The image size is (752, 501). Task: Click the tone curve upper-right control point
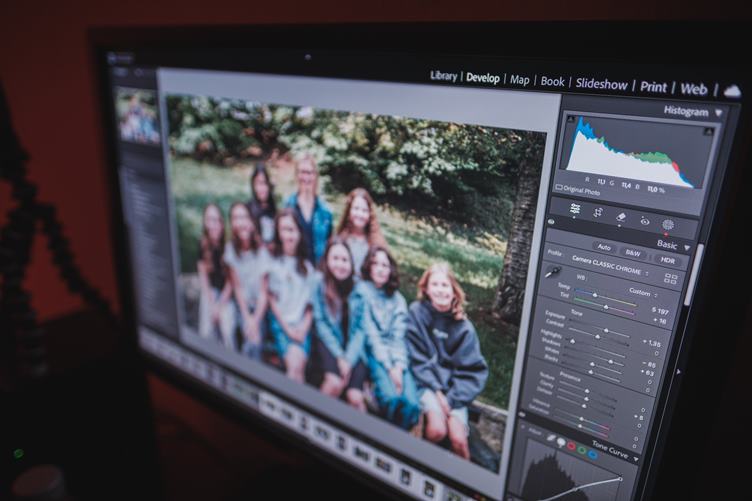pos(620,478)
